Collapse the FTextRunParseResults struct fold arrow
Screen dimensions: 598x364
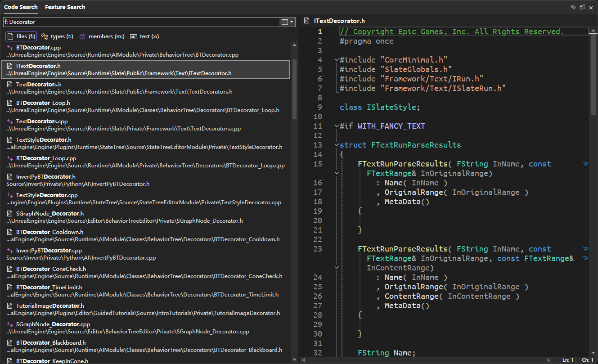point(336,145)
